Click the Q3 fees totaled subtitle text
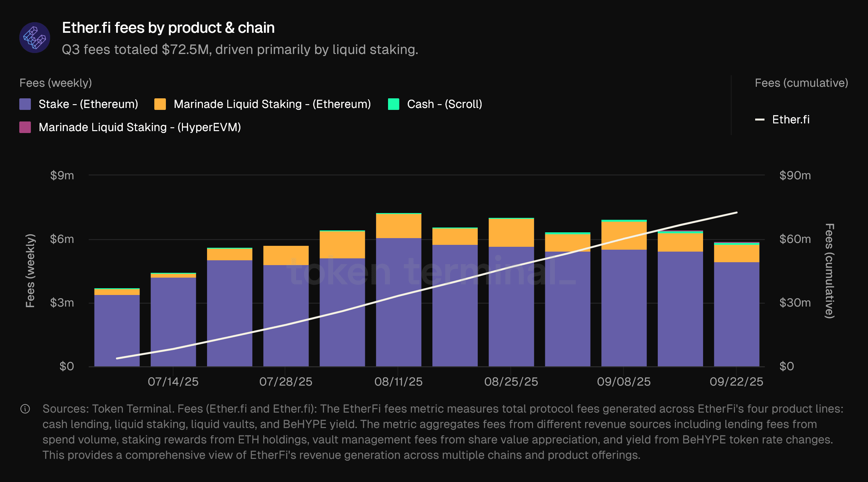Screen dimensions: 868x482 tap(240, 49)
